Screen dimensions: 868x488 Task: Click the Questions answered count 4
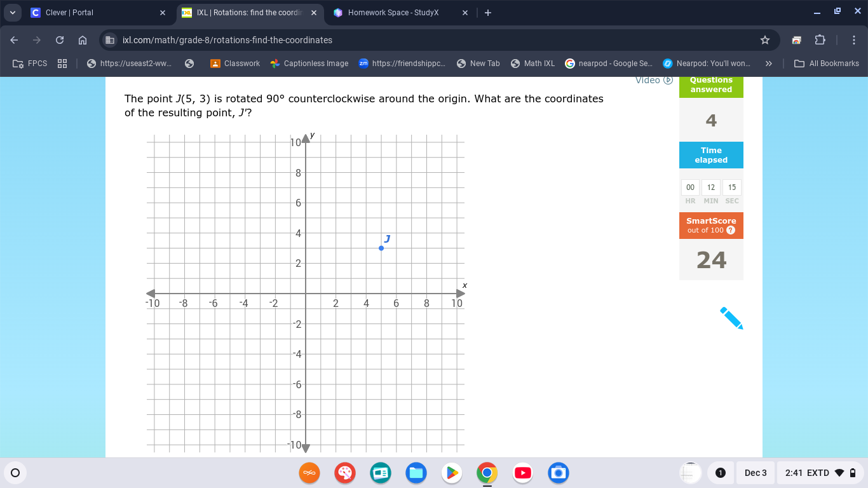711,121
